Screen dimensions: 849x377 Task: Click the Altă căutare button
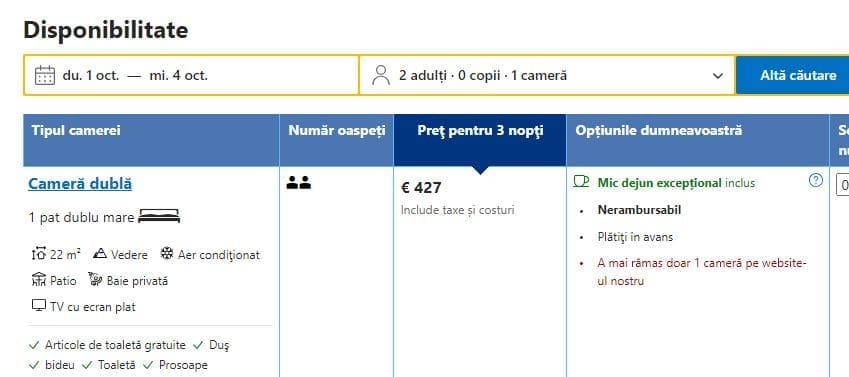(x=793, y=75)
